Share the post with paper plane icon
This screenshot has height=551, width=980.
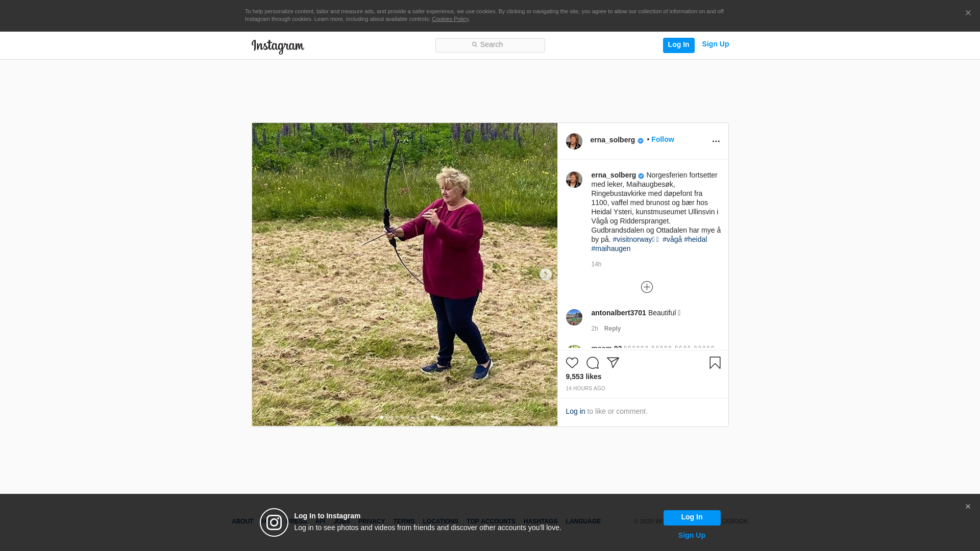613,363
